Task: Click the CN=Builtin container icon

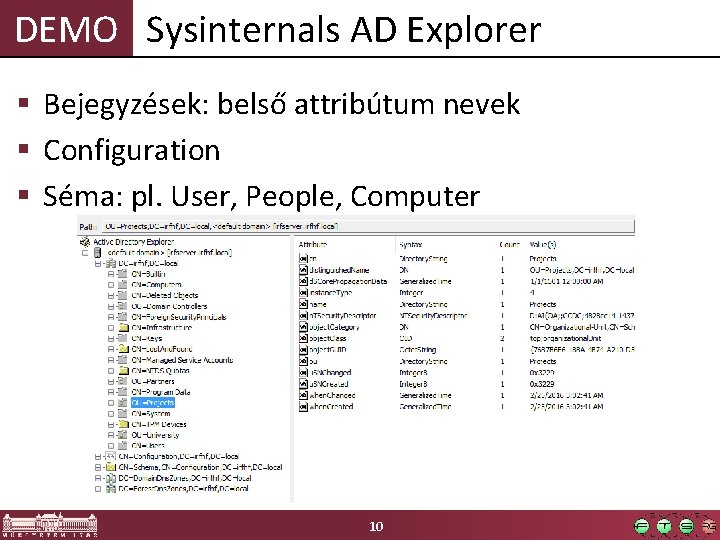Action: pyautogui.click(x=123, y=274)
